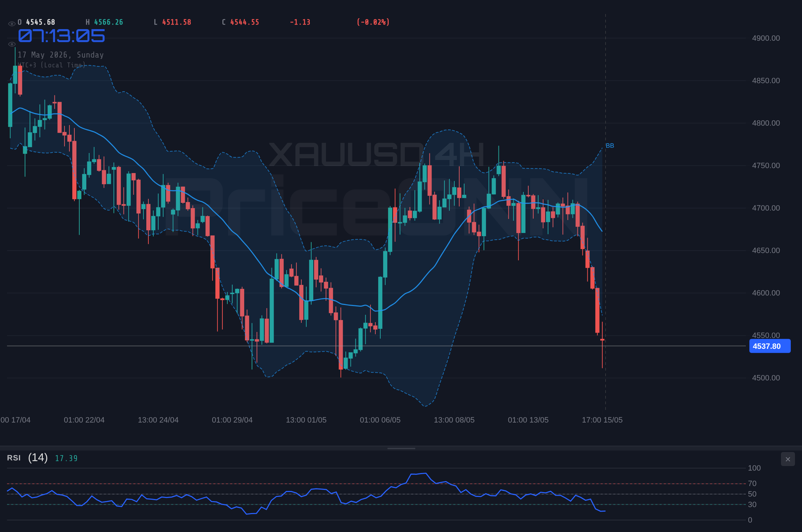Screen dimensions: 802x532
Task: Click the RSI indicator title
Action: point(14,458)
